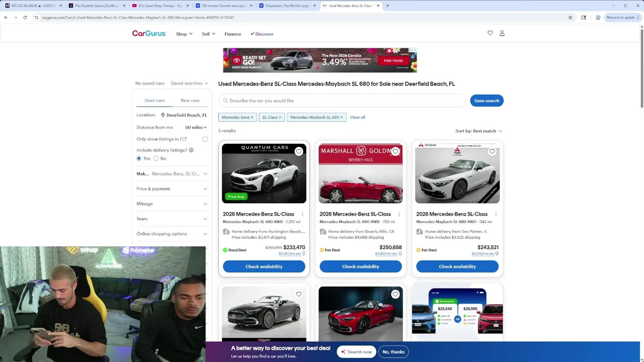Switch to Sweet Sleep Therapy YouTube tab
Screen dimensions: 644x362
coord(160,6)
